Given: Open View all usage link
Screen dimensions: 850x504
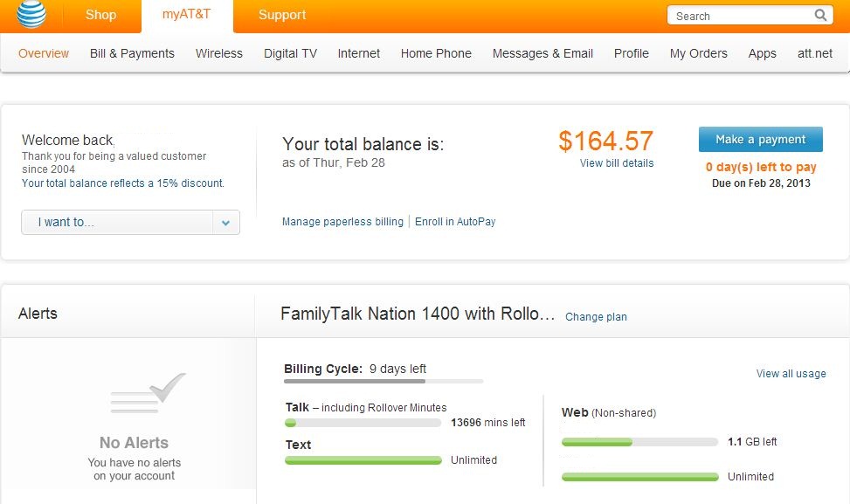Looking at the screenshot, I should 791,373.
